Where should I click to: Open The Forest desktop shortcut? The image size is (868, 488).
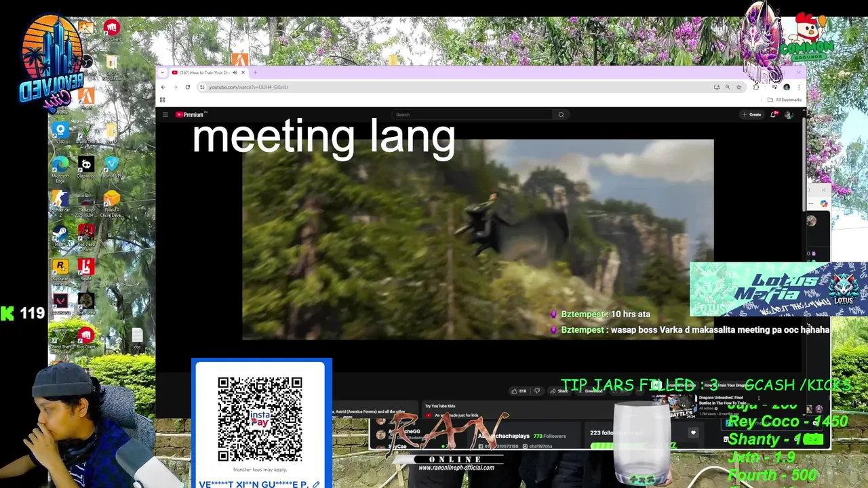86,304
